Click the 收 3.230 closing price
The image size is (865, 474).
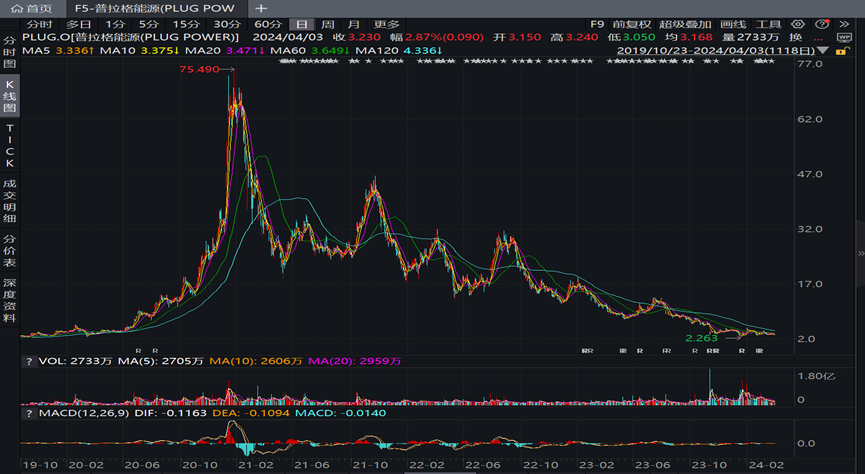click(357, 37)
